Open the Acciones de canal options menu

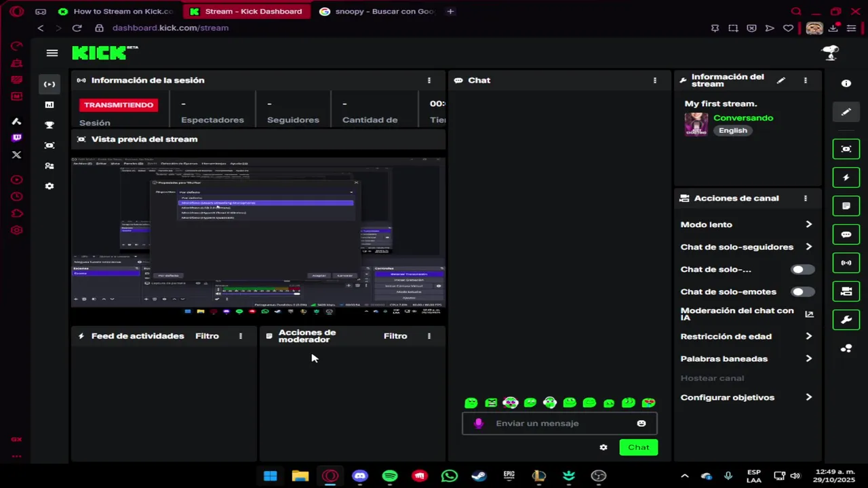pos(806,198)
